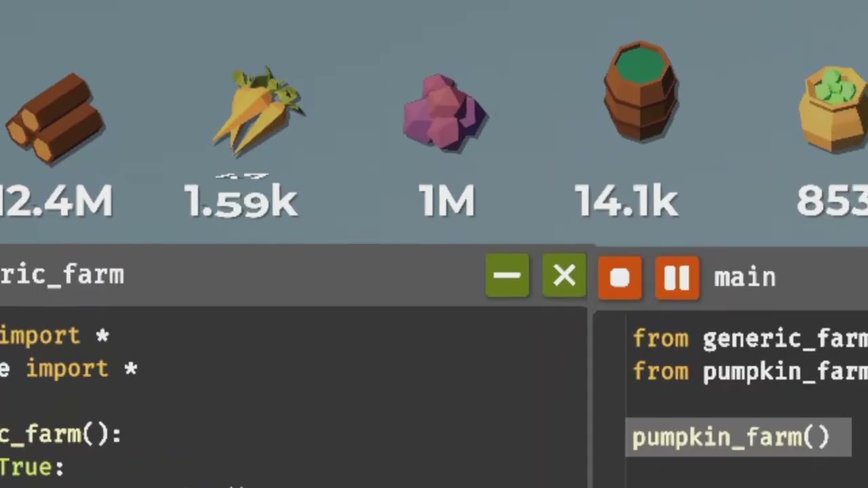Viewport: 868px width, 488px height.
Task: Close the generic_farm window with the green X
Action: coord(564,276)
